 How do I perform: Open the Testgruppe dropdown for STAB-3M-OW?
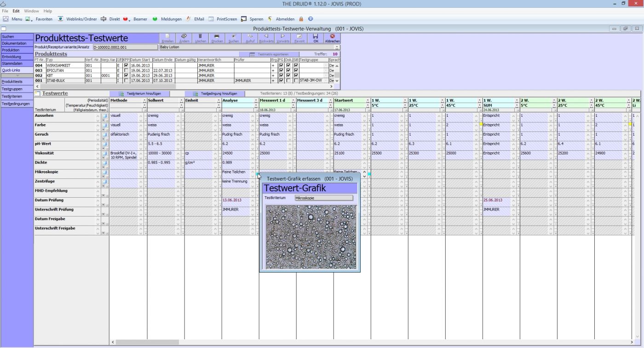(326, 80)
